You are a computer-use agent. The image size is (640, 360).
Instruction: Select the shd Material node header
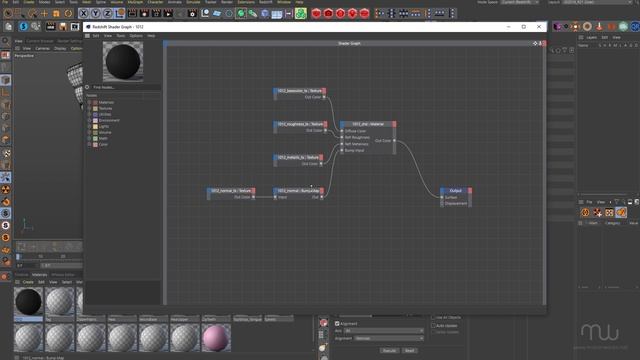coord(368,124)
